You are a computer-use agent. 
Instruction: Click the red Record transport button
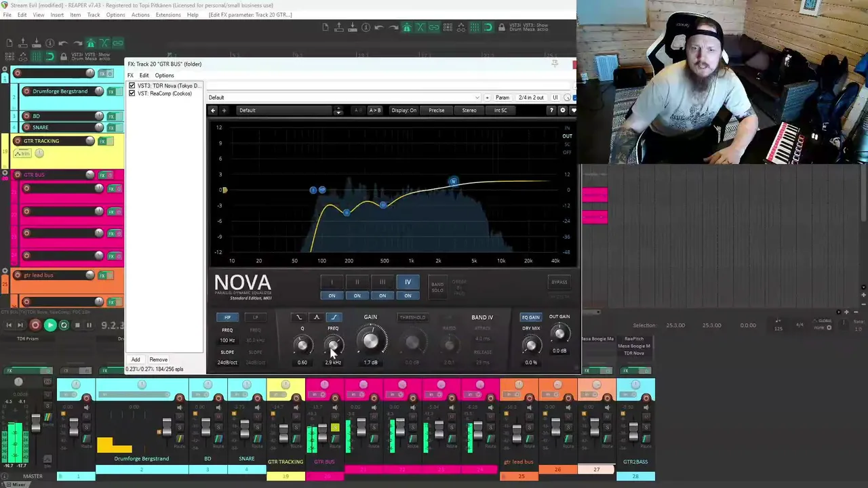tap(35, 325)
